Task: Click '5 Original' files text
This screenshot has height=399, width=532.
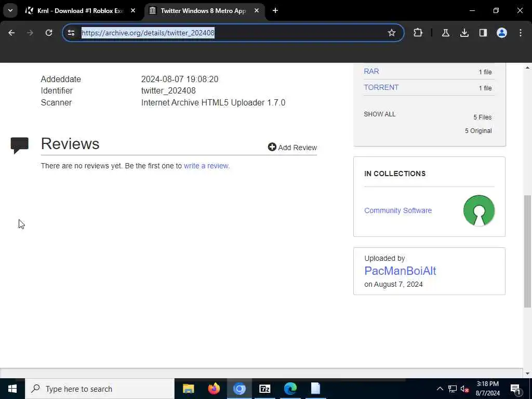Action: (x=478, y=131)
